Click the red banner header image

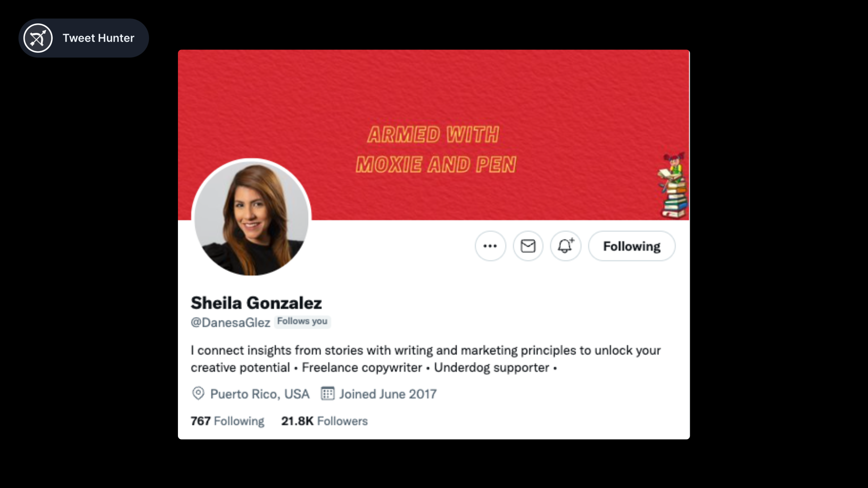(434, 135)
